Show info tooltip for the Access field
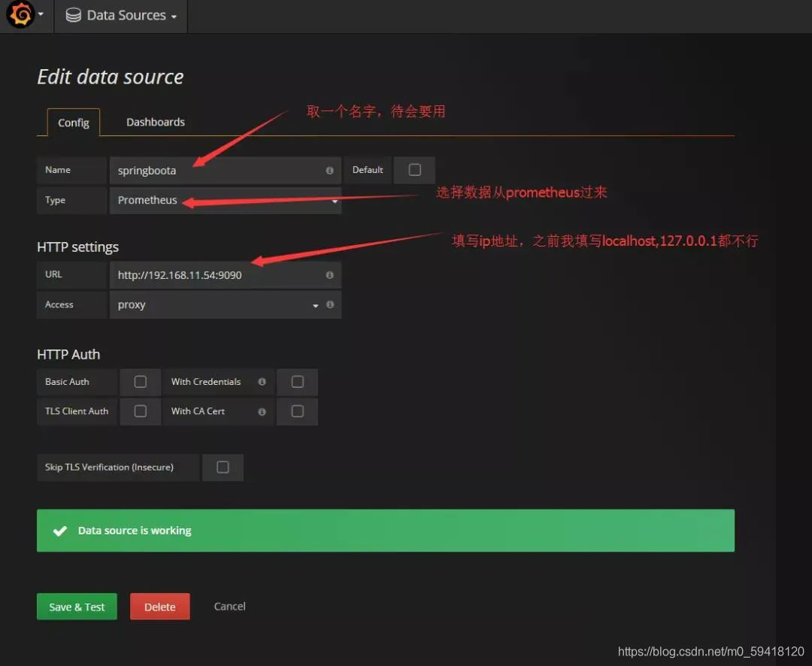 click(x=330, y=304)
